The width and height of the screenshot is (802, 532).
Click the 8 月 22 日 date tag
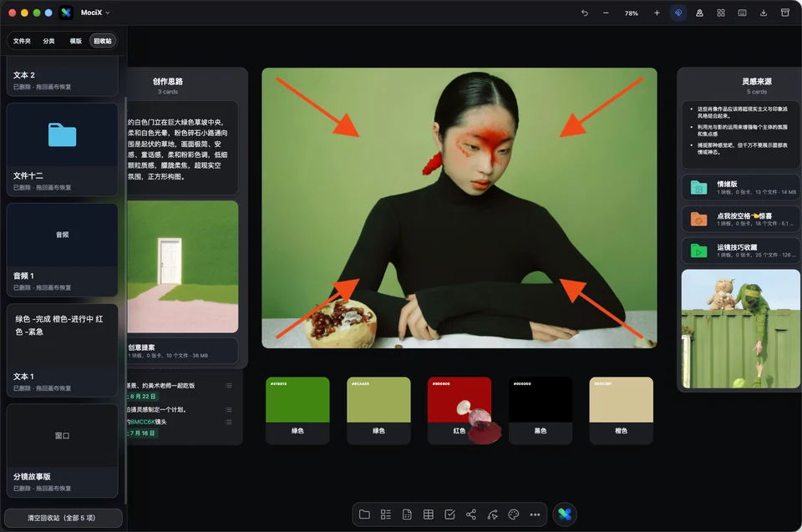coord(142,397)
